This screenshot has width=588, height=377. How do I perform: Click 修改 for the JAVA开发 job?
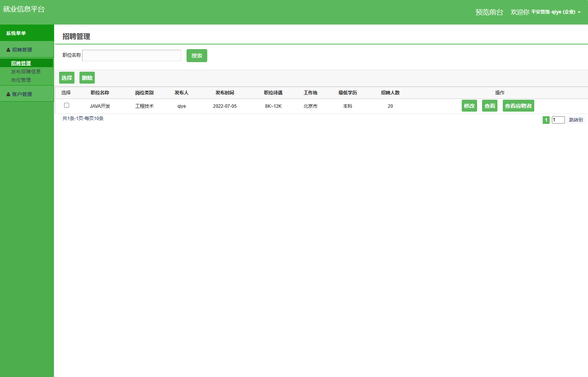469,106
